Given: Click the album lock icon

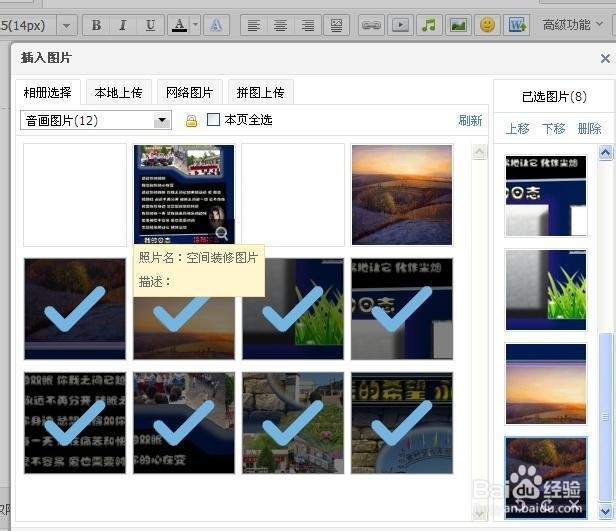Looking at the screenshot, I should 191,121.
